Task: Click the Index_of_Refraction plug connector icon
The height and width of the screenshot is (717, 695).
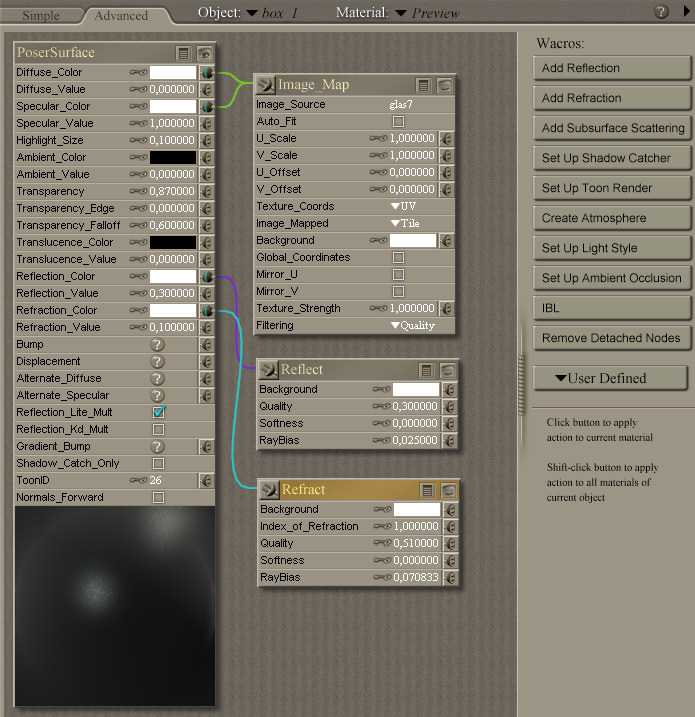Action: coord(450,527)
